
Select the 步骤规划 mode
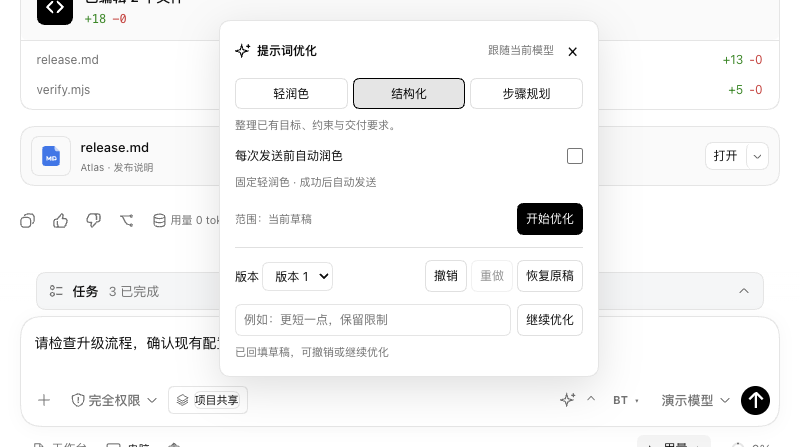[x=526, y=93]
